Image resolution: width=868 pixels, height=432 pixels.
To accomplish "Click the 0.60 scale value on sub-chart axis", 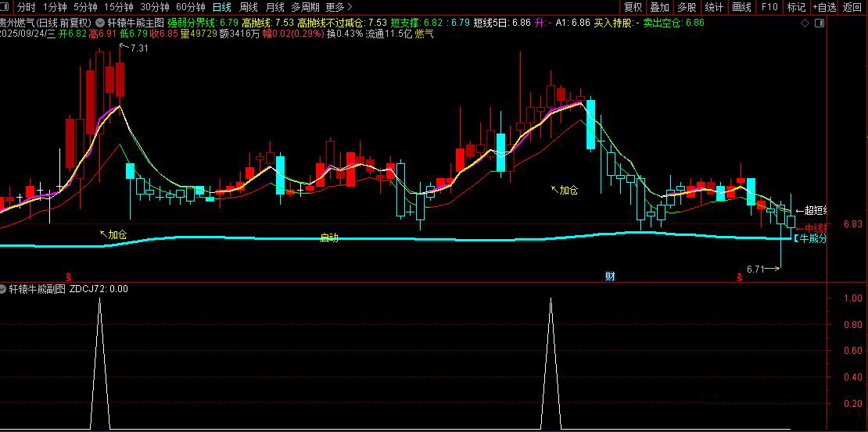I will [x=853, y=351].
